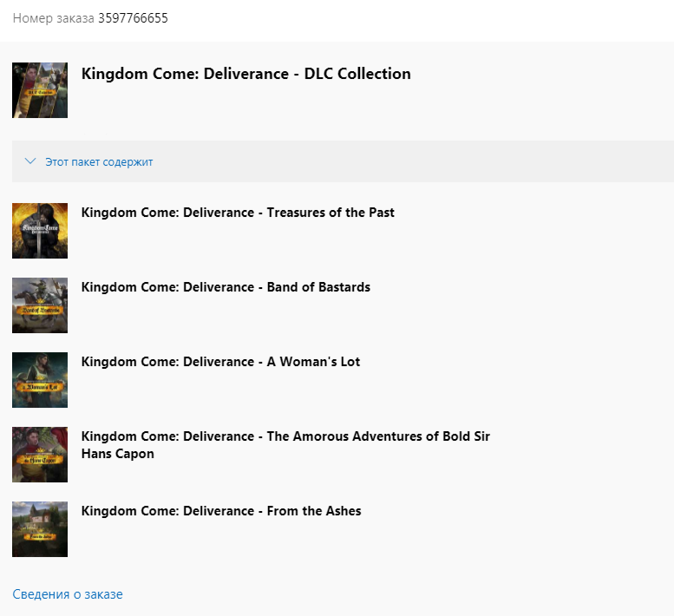Open the Treasures of the Past thumbnail

tap(40, 231)
